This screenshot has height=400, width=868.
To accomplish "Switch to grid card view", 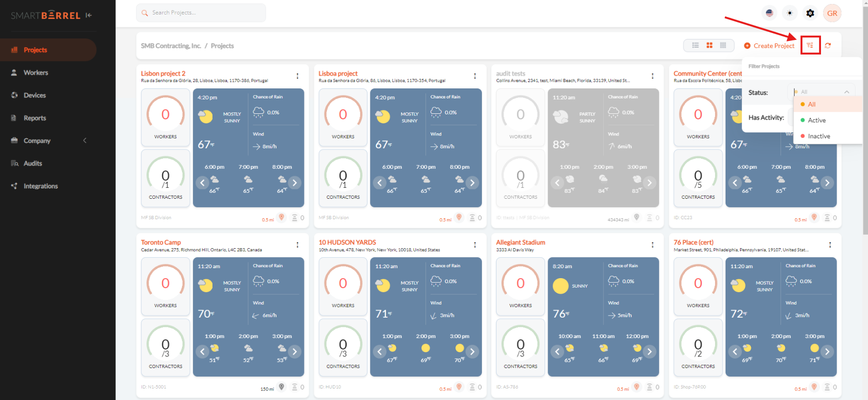I will [x=709, y=45].
